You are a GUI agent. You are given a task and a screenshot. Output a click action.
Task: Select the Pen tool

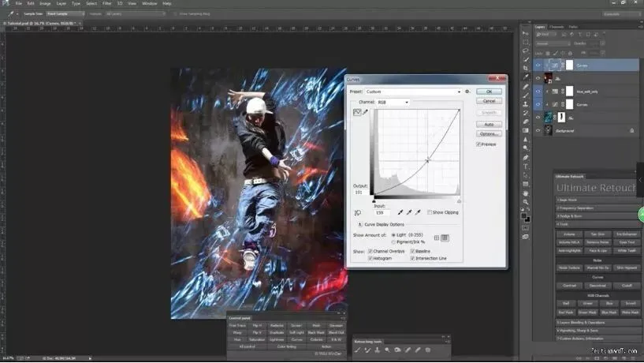(x=526, y=158)
